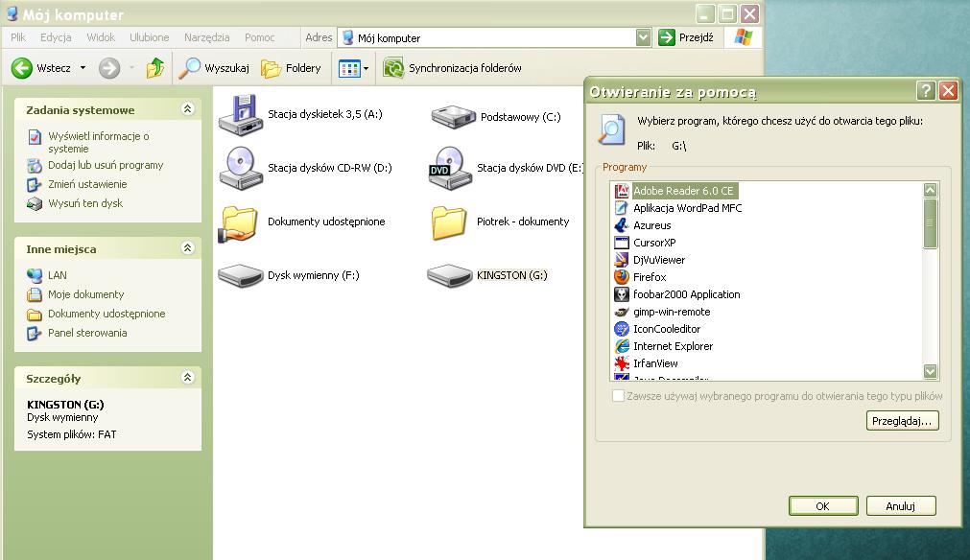Viewport: 970px width, 560px height.
Task: Select Piotrek - dokumenty folder icon
Action: coord(449,222)
